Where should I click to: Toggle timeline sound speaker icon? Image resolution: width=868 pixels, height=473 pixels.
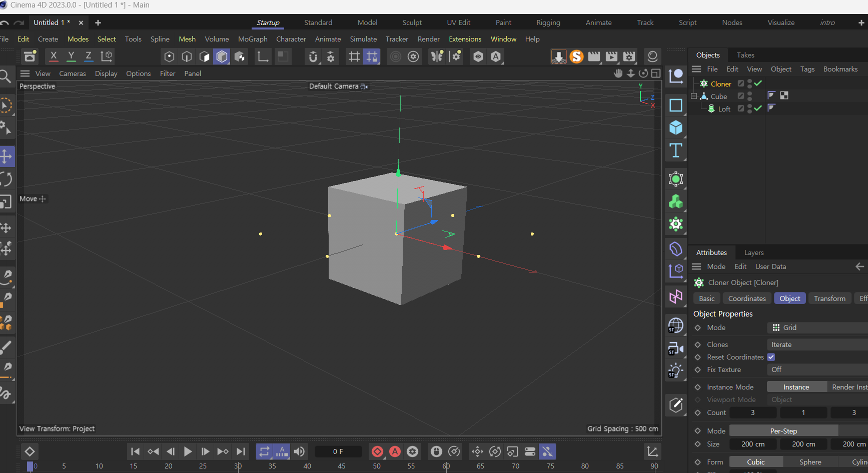click(299, 451)
